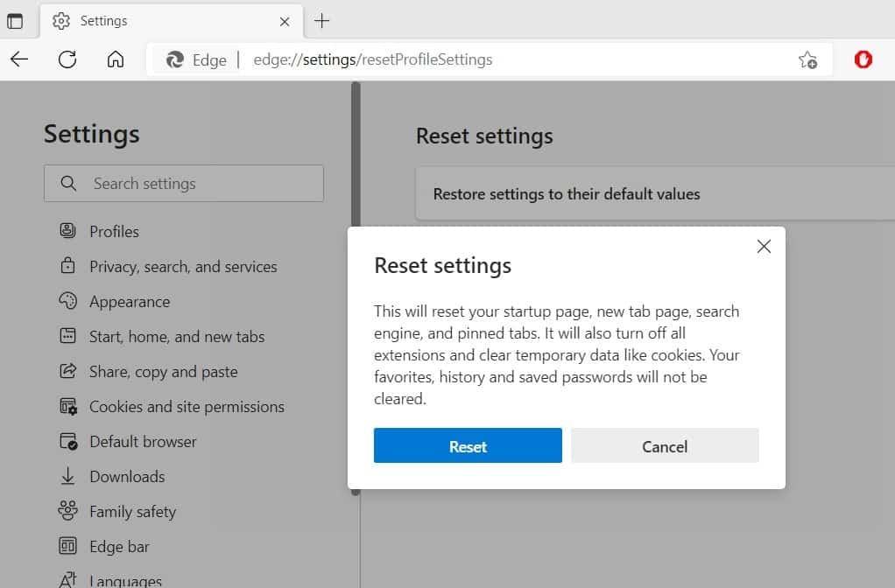Cancel the Reset settings dialog

pyautogui.click(x=665, y=446)
